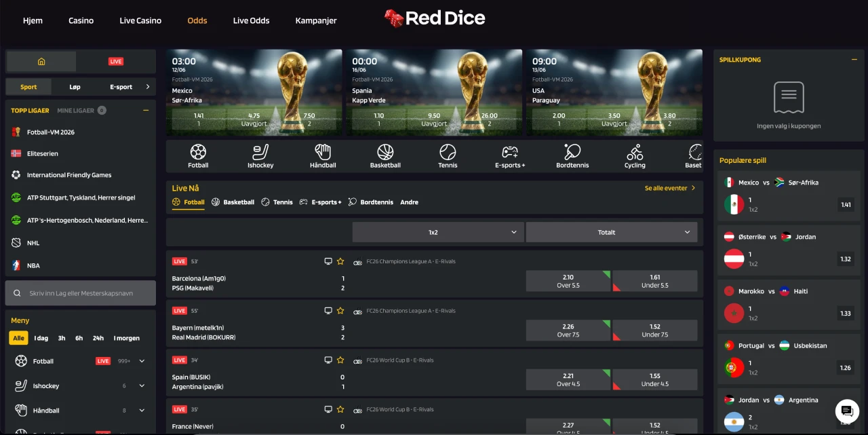The image size is (868, 435).
Task: Select the I dag time filter
Action: pos(41,338)
